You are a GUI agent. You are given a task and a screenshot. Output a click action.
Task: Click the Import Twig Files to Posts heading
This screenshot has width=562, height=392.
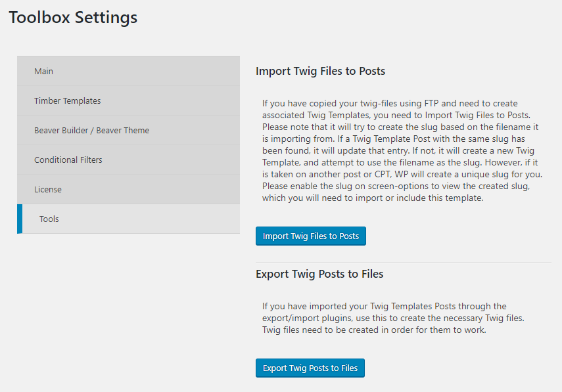(x=320, y=71)
